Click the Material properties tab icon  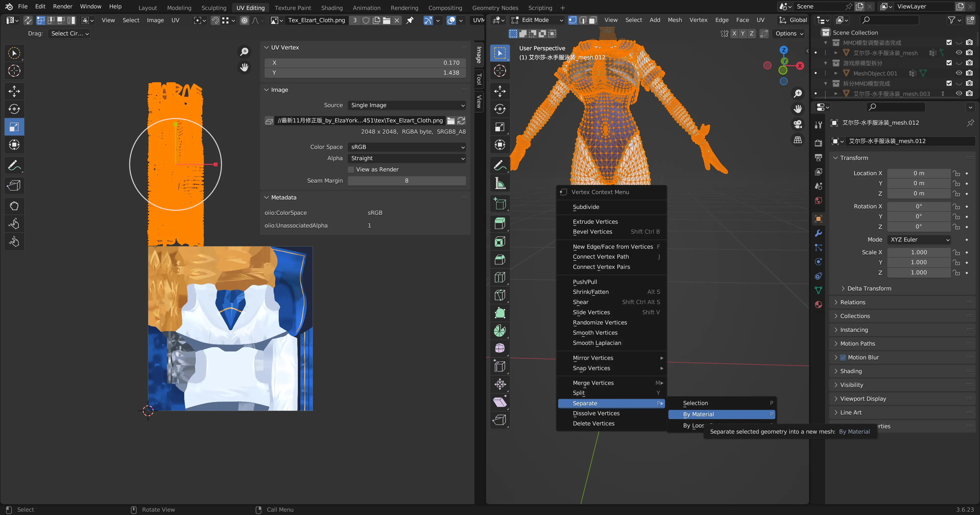pyautogui.click(x=818, y=305)
